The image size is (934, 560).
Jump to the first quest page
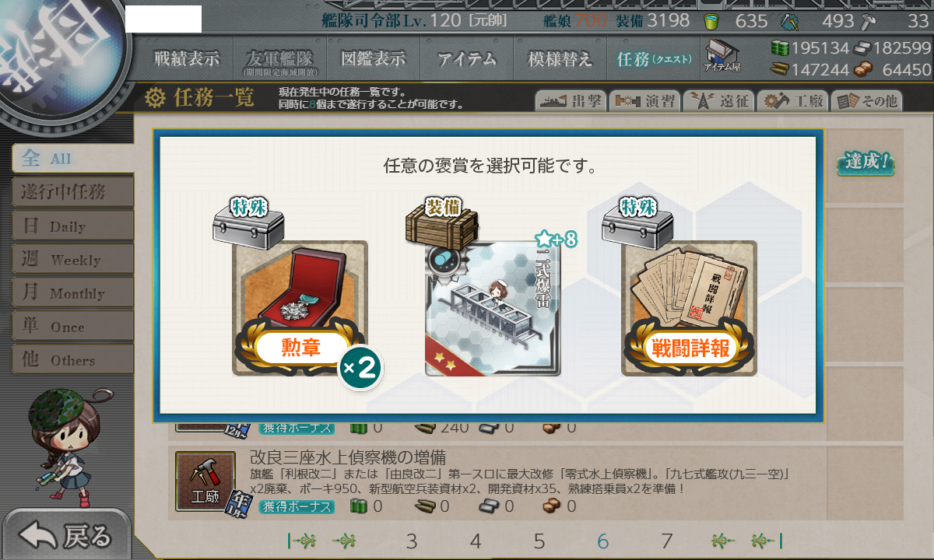[303, 541]
